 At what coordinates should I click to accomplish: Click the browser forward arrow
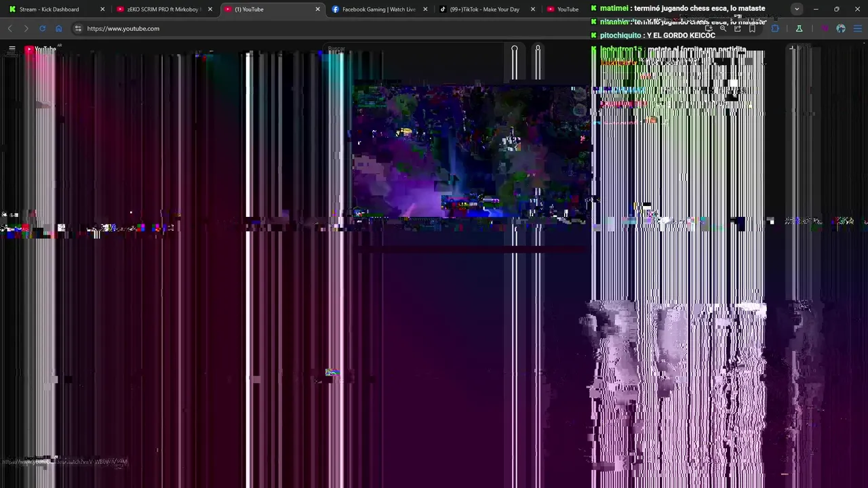coord(26,28)
